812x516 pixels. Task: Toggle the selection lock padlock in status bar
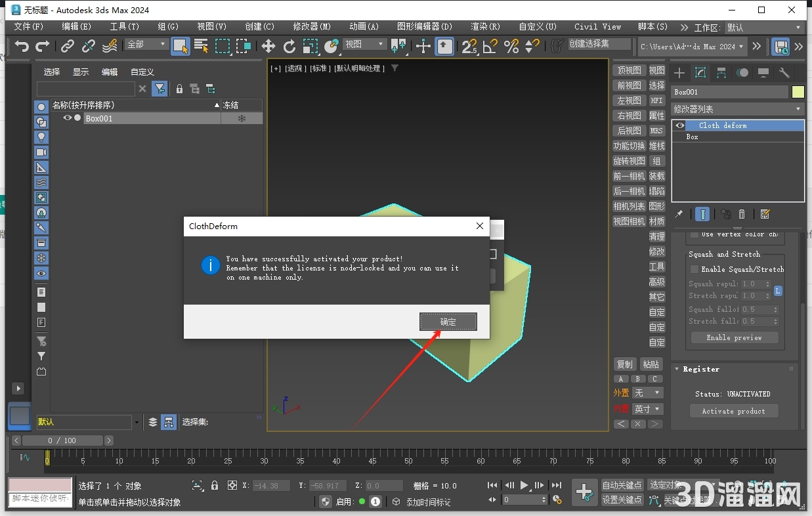pos(215,486)
